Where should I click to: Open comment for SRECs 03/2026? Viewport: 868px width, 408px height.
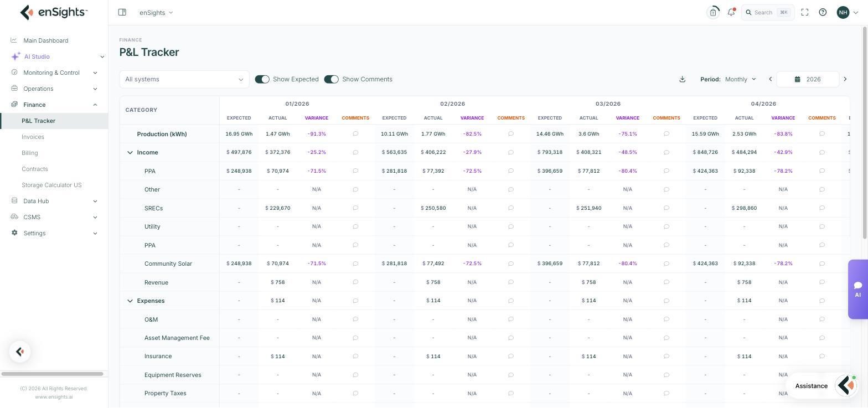point(666,208)
